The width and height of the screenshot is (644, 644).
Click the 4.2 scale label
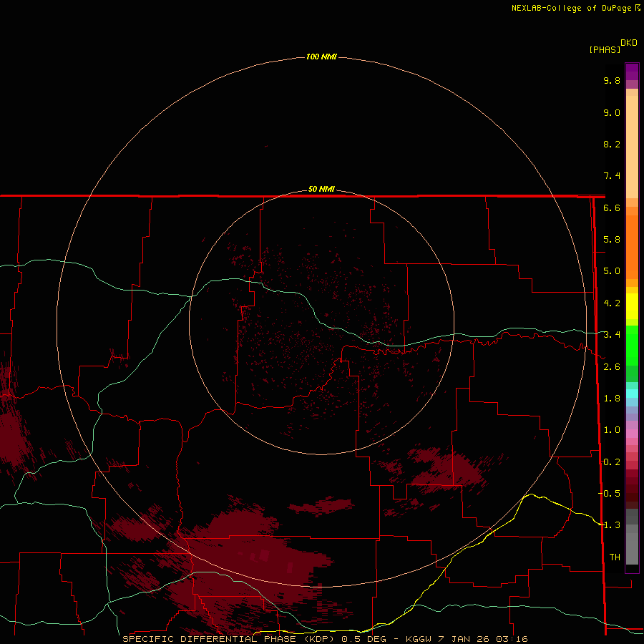point(612,303)
